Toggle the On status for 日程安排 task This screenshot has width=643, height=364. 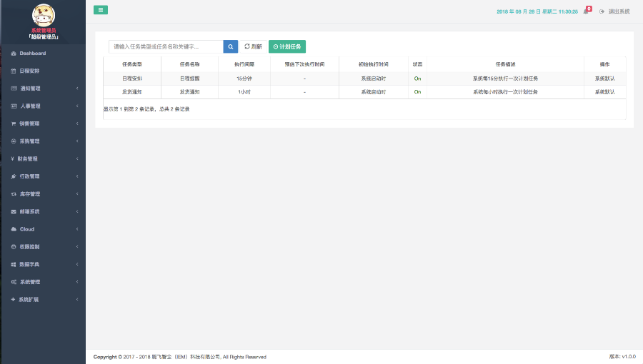click(417, 79)
